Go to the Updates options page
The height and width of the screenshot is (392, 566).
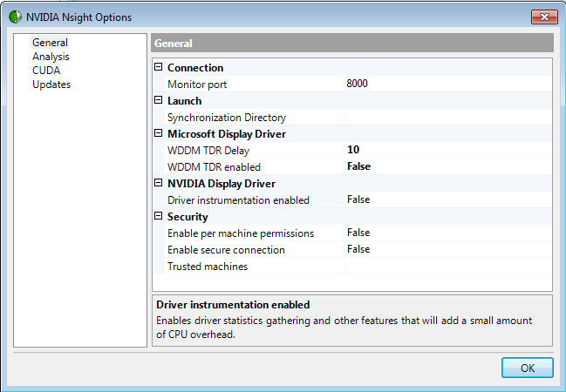click(51, 84)
